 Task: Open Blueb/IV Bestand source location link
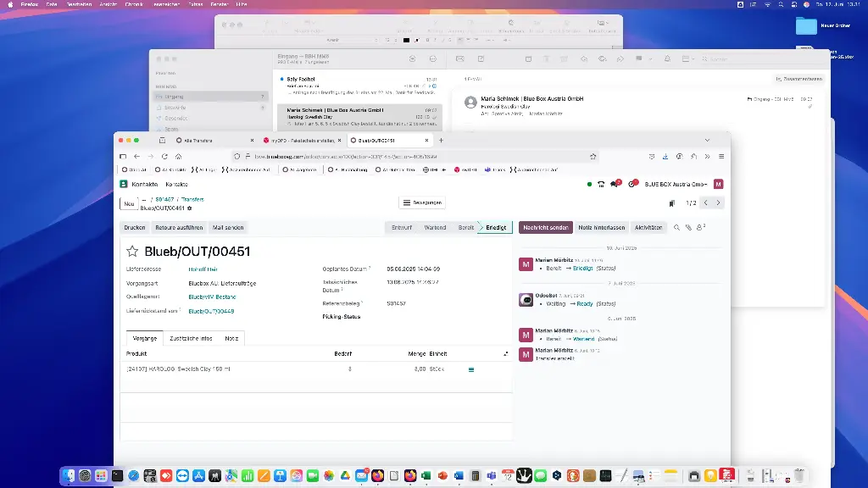pos(212,297)
